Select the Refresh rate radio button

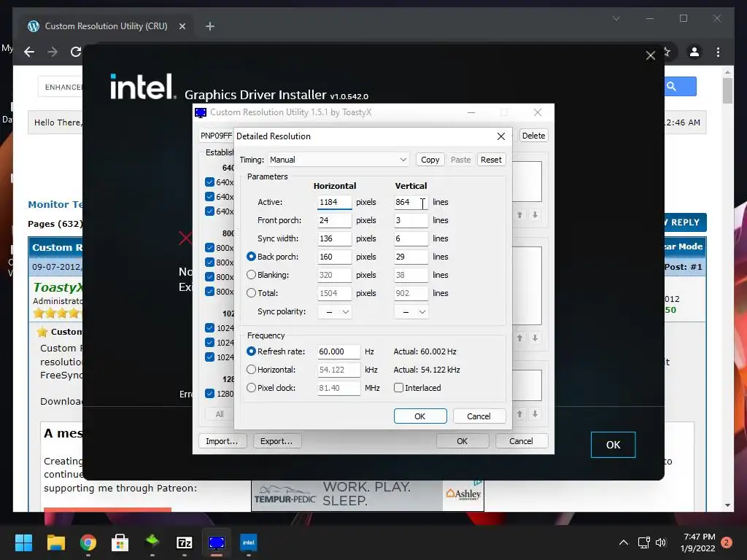coord(251,351)
